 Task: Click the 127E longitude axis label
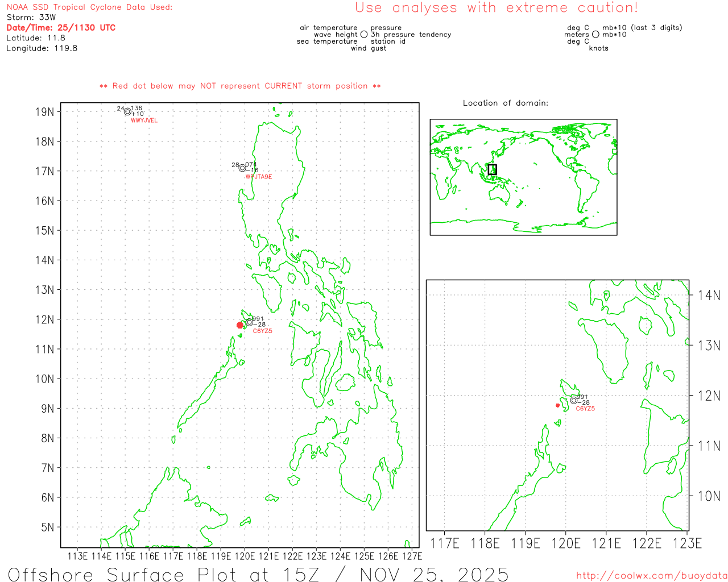(x=412, y=556)
